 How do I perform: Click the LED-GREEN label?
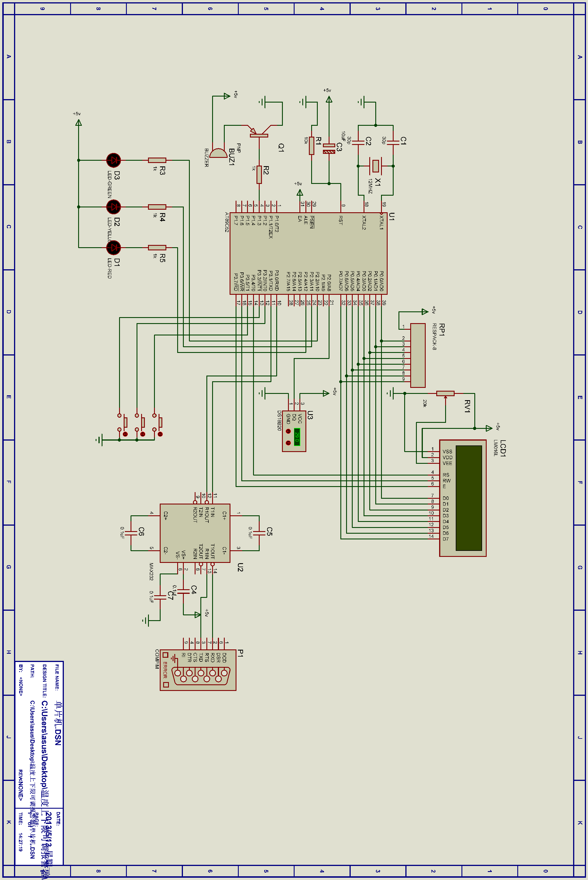(110, 185)
